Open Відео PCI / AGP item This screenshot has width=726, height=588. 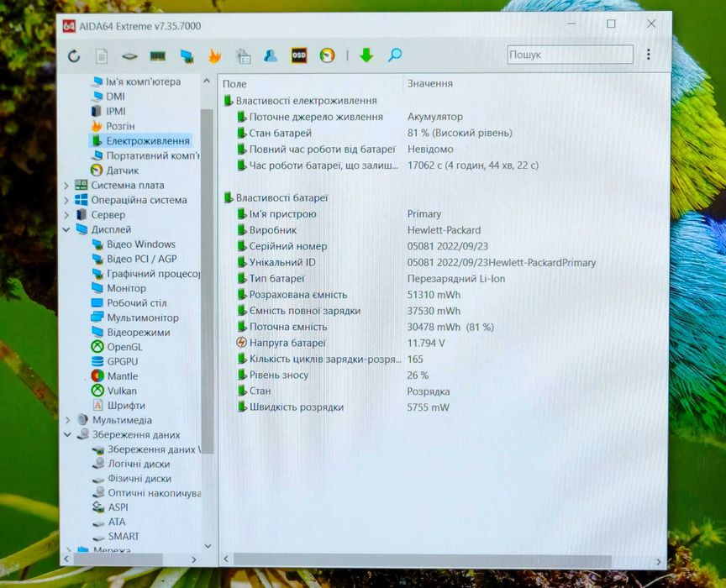(134, 259)
